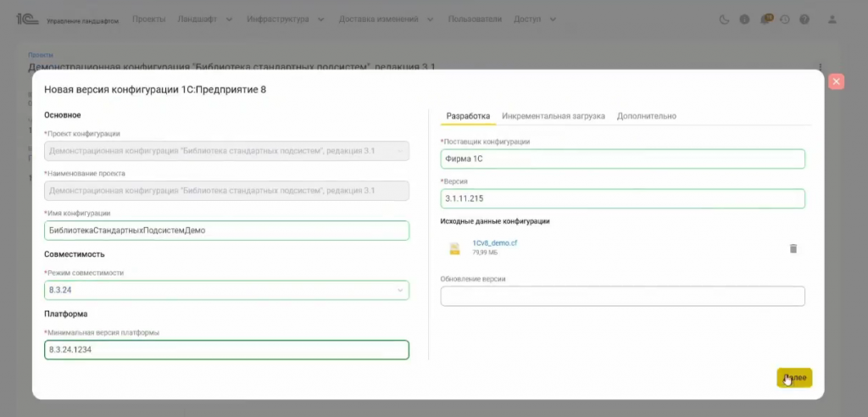The height and width of the screenshot is (417, 868).
Task: Toggle dark mode moon icon
Action: [x=723, y=19]
